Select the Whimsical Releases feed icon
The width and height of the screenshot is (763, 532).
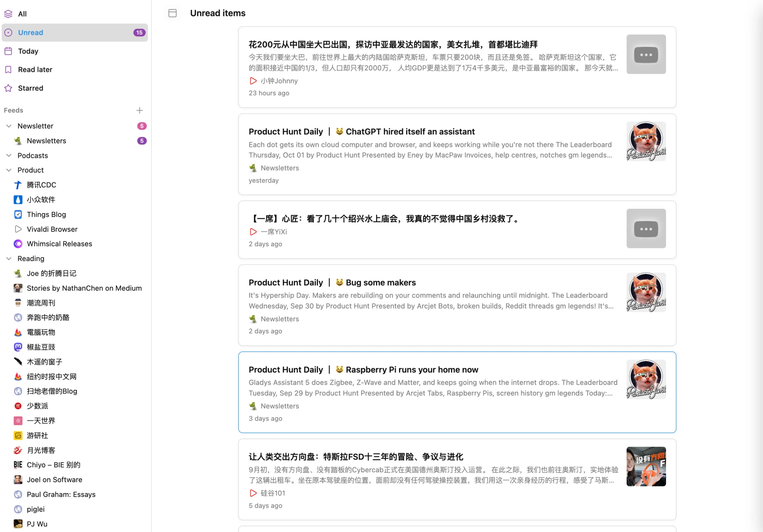coord(18,244)
